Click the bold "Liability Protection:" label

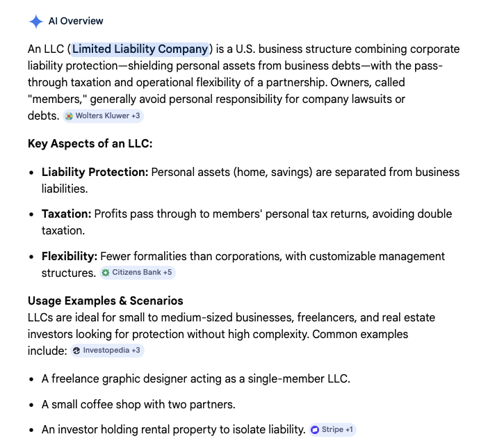(x=95, y=172)
